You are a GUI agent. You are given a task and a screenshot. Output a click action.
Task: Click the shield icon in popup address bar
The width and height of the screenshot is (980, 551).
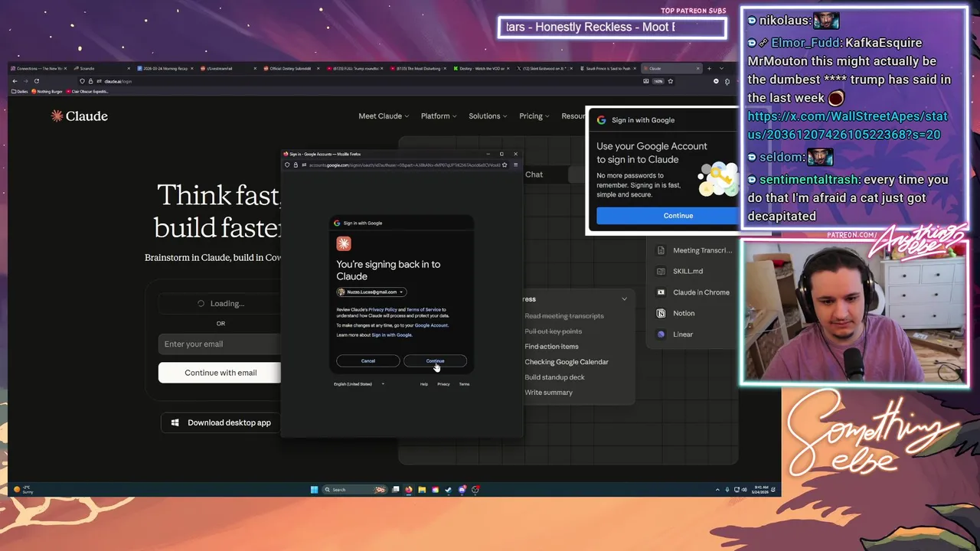pos(288,165)
